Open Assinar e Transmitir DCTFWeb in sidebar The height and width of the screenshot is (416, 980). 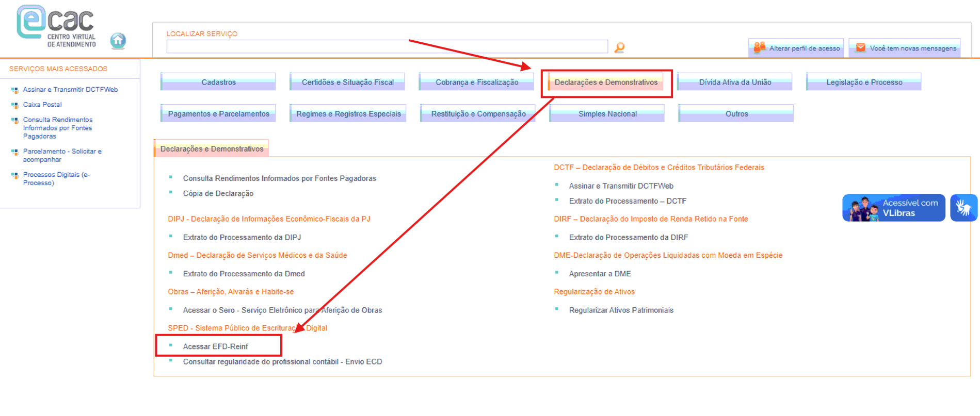tap(70, 90)
